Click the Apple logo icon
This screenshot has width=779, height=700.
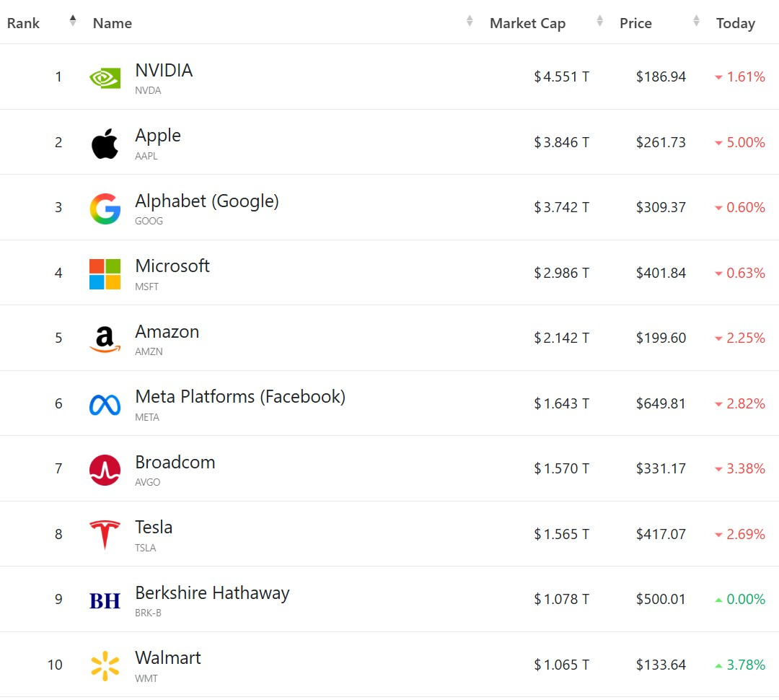pyautogui.click(x=105, y=143)
